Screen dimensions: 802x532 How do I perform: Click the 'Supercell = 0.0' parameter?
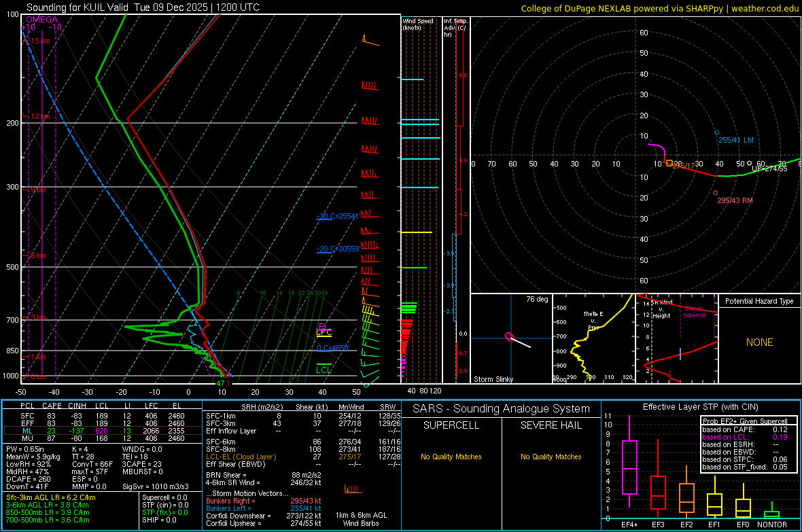164,497
